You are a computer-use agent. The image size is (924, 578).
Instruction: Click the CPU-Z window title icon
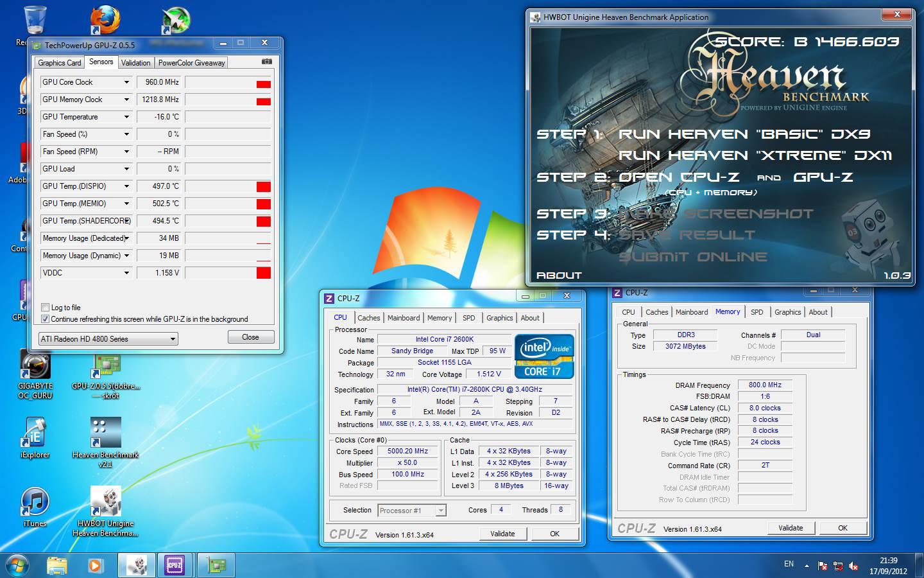(x=329, y=299)
